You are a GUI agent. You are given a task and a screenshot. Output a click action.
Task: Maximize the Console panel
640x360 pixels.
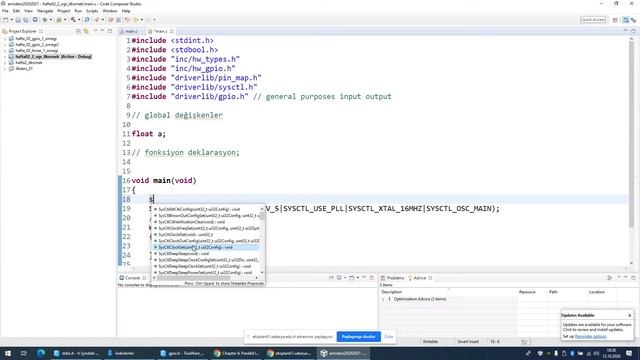tap(372, 278)
